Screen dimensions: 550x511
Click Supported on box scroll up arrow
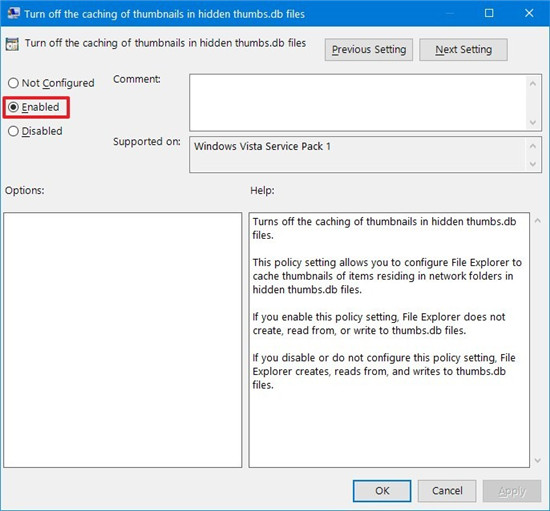pos(533,146)
